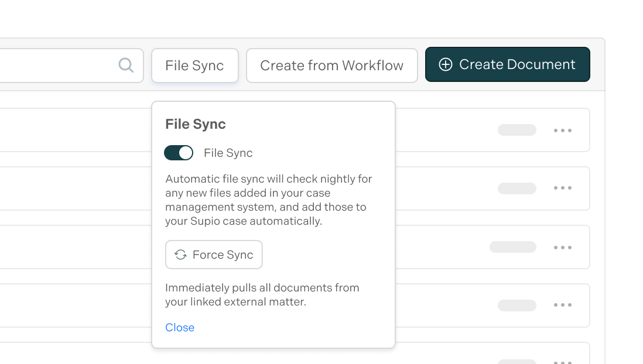Click the Force Sync button

(x=214, y=255)
